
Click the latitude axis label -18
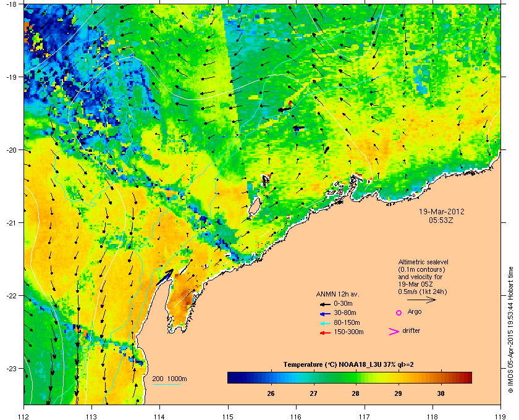point(12,4)
